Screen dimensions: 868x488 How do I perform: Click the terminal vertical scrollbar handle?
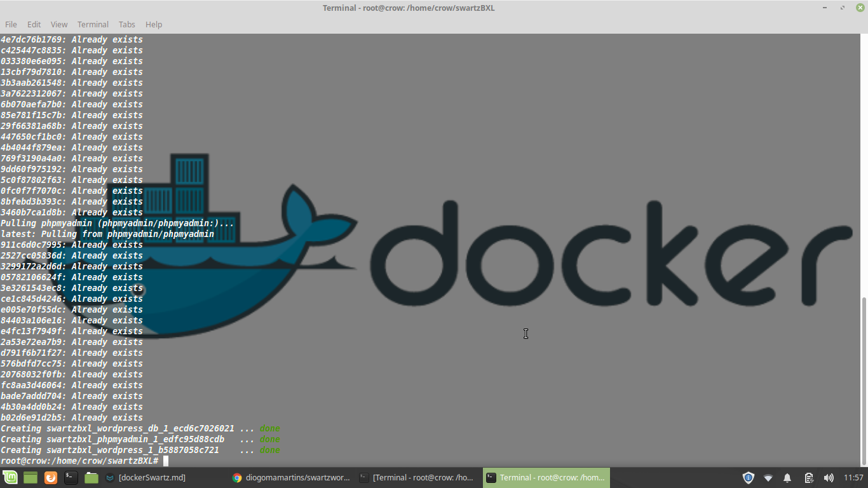pyautogui.click(x=863, y=381)
